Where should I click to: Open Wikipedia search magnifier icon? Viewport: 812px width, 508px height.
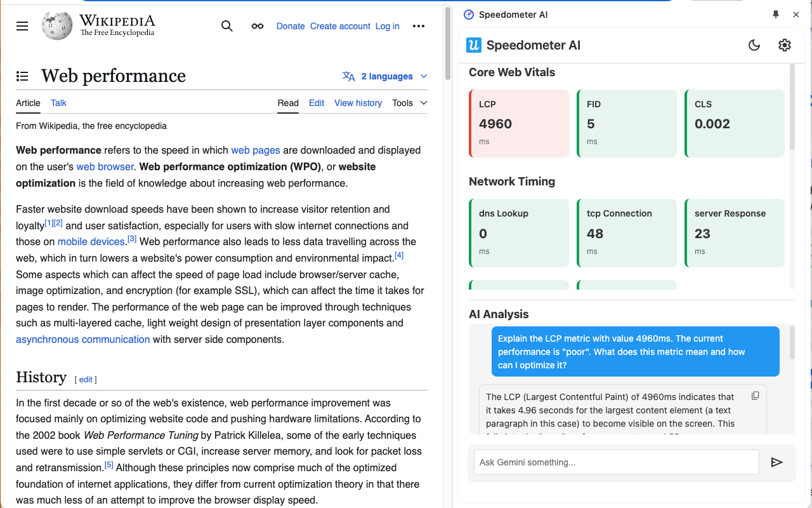pyautogui.click(x=227, y=26)
